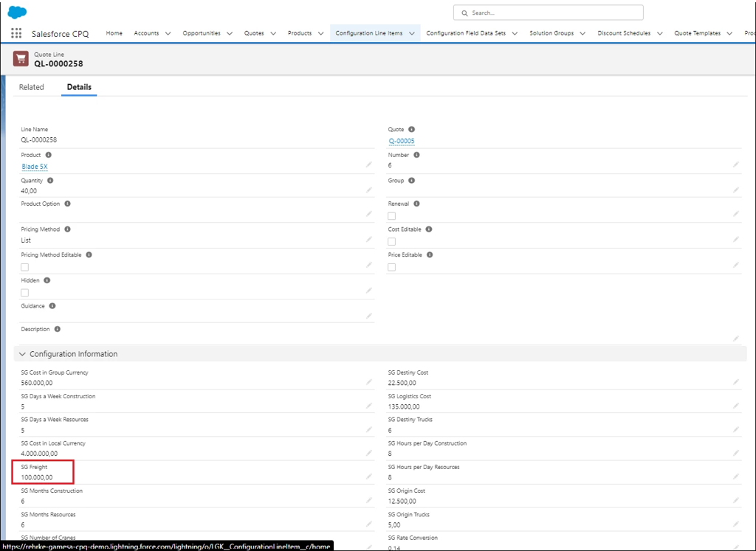Show info tooltip next to Price Editable

click(430, 254)
